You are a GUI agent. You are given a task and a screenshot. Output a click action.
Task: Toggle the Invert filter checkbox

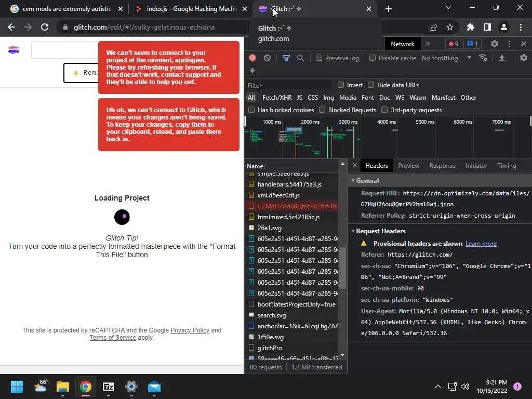(341, 85)
